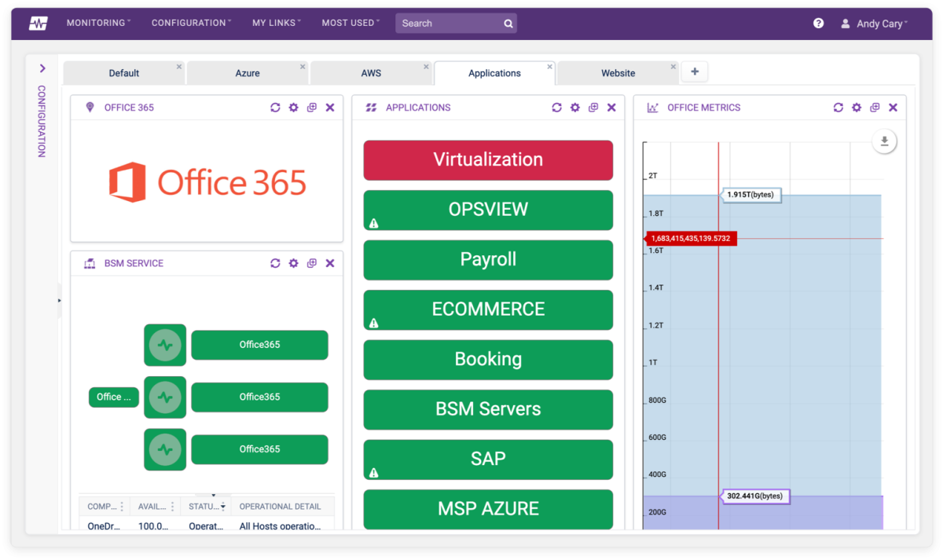
Task: Collapse the CONFIGURATION sidebar chevron
Action: click(x=42, y=68)
